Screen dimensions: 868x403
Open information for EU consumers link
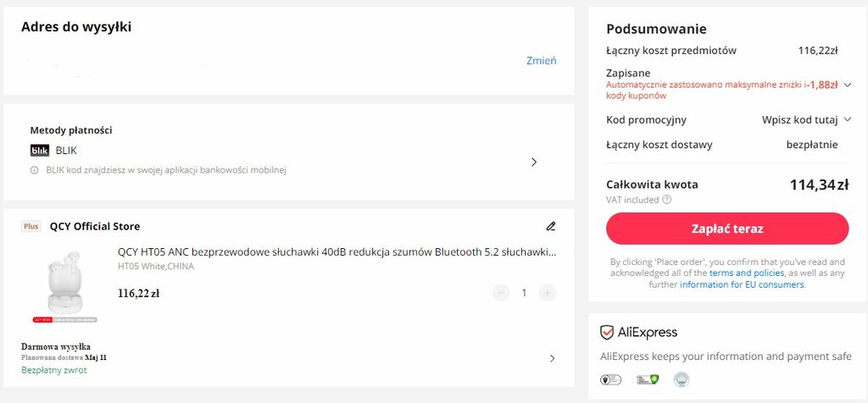(742, 284)
